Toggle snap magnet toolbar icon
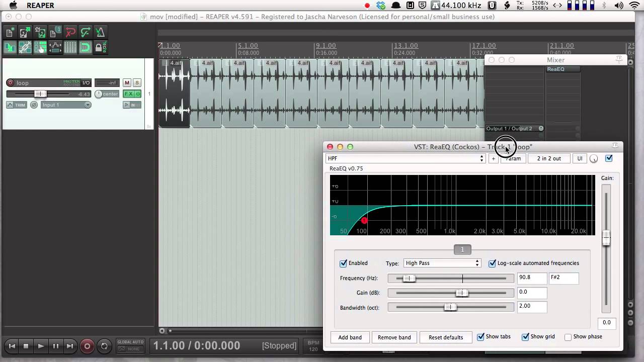 tap(86, 48)
